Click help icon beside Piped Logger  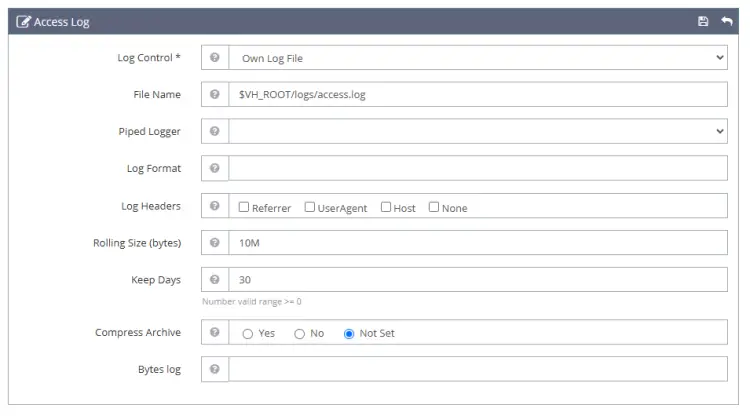click(x=215, y=131)
